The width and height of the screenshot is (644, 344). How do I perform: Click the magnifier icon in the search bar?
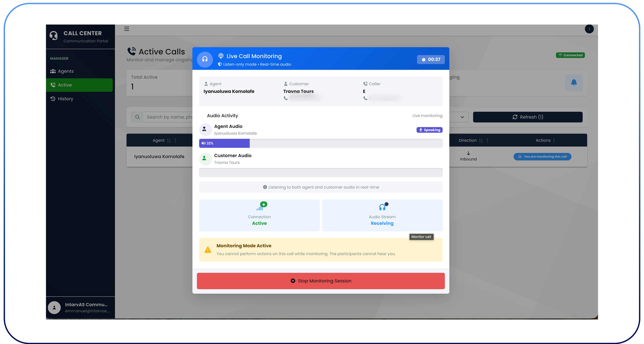pyautogui.click(x=137, y=117)
